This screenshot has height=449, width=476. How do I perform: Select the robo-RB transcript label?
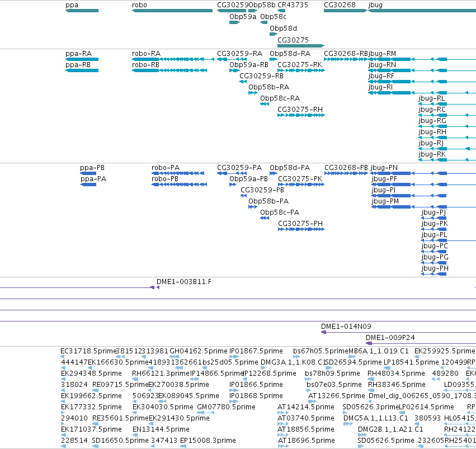[x=146, y=65]
